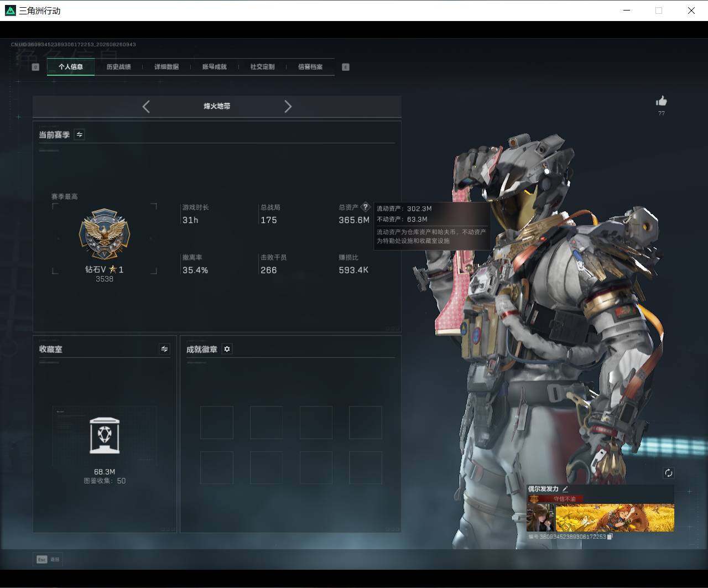View the 信誉档案 tab

(310, 67)
